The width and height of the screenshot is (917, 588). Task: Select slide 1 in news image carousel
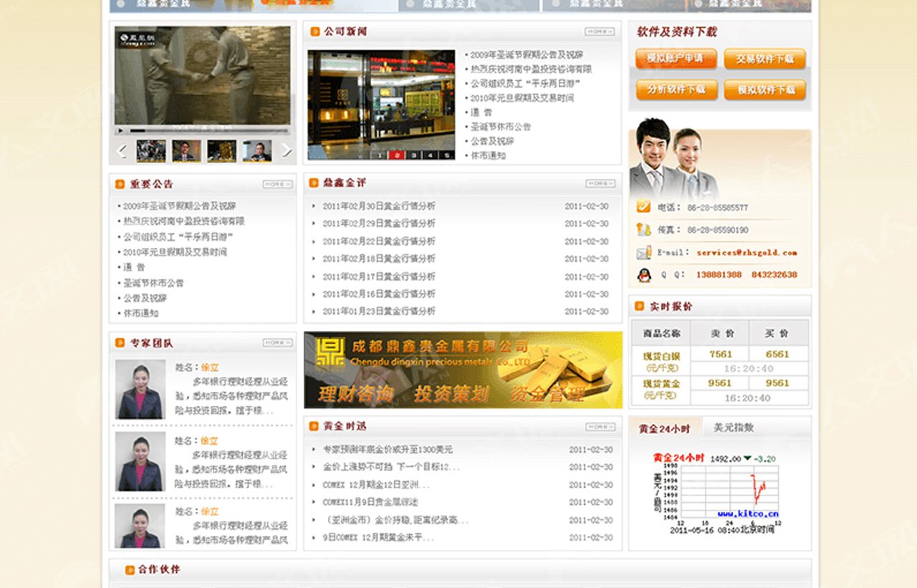point(380,155)
